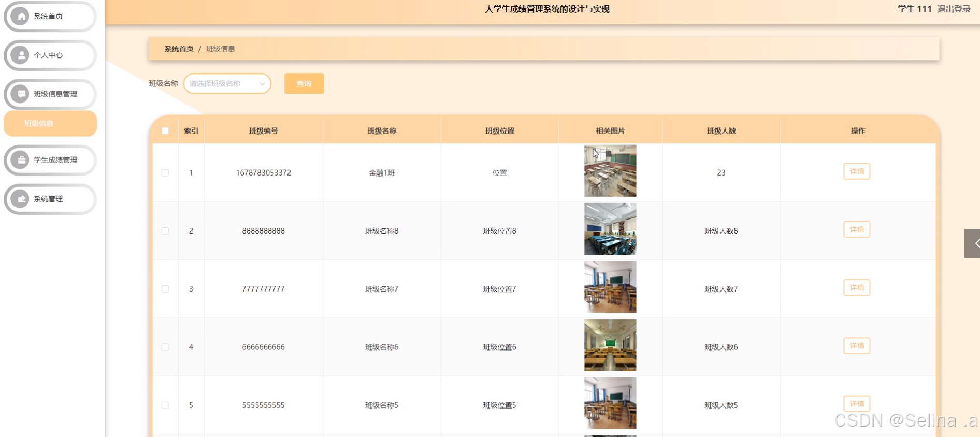Check the box for row 班级名称8
Image resolution: width=980 pixels, height=437 pixels.
point(165,231)
